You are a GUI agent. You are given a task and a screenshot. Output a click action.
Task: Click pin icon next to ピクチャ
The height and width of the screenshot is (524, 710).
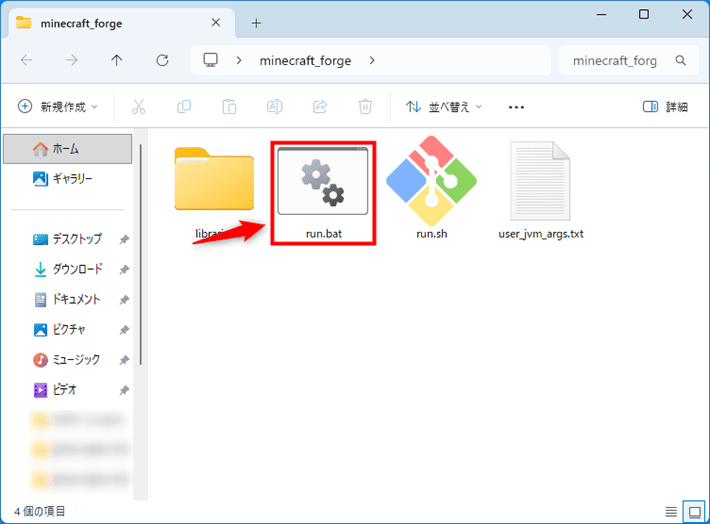(x=124, y=330)
